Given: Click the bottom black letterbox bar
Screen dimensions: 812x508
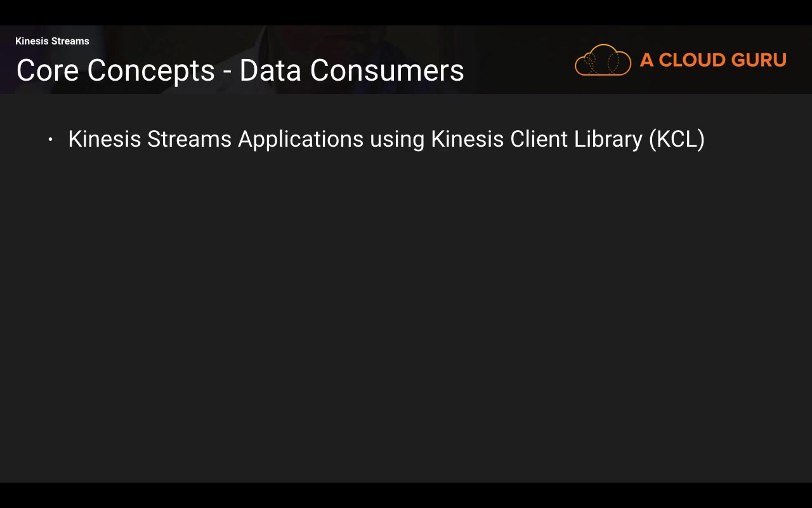Looking at the screenshot, I should click(x=406, y=495).
